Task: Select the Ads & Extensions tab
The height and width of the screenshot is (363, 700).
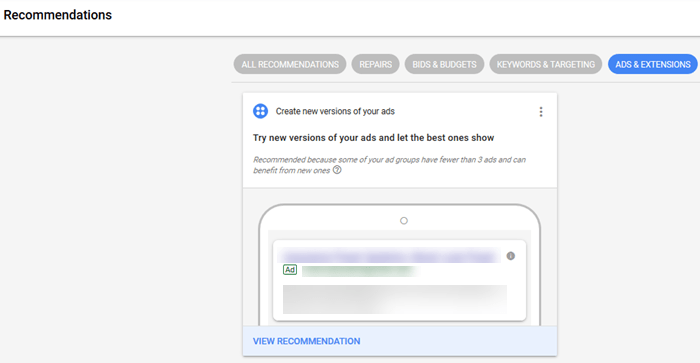Action: click(653, 64)
